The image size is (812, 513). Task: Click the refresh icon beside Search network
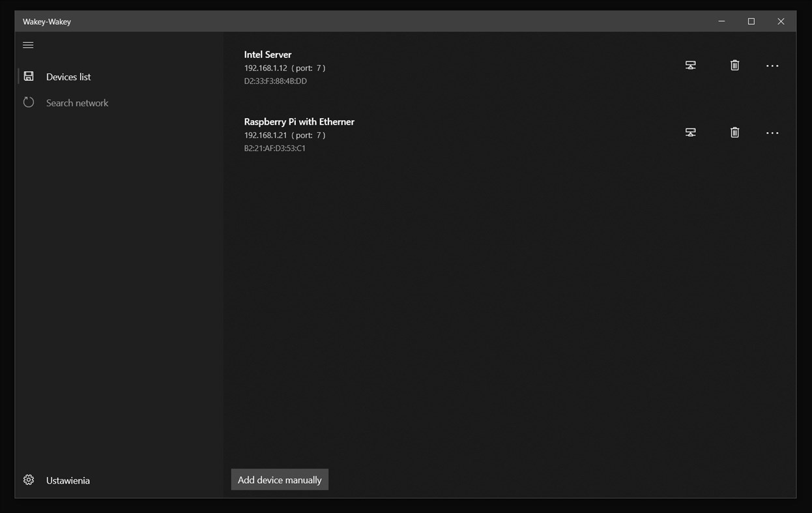point(28,102)
